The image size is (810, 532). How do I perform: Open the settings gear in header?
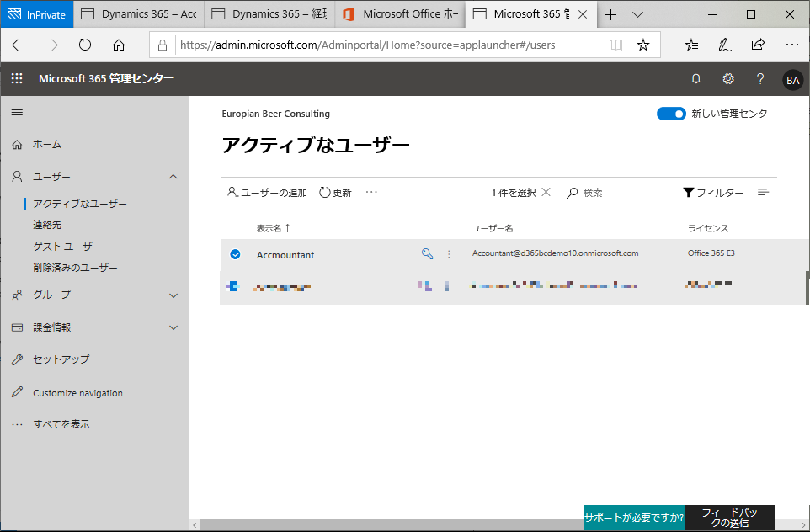[728, 79]
